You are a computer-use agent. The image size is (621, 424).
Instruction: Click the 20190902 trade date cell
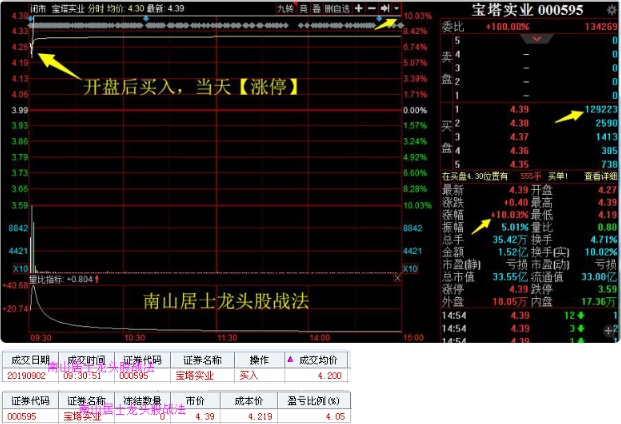[x=27, y=375]
